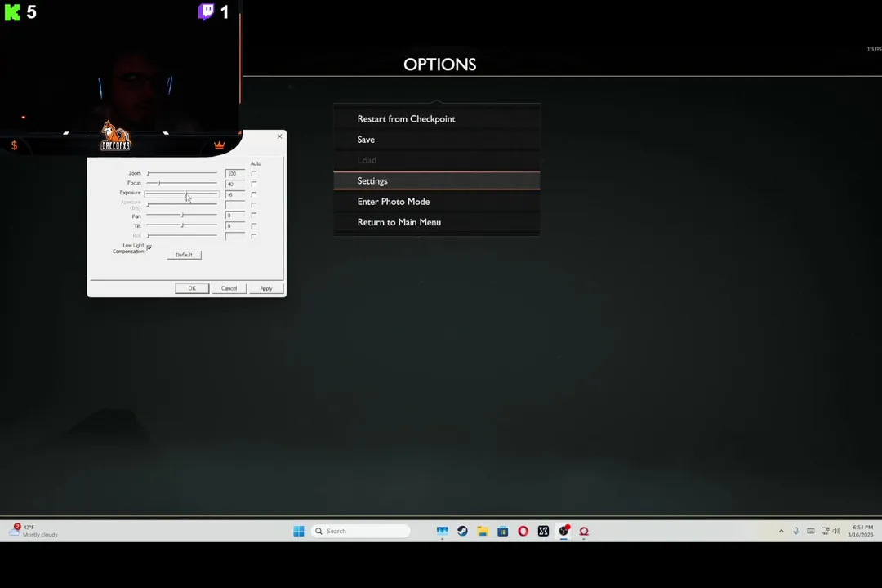Click the microphone icon in system tray
This screenshot has height=588, width=882.
point(796,531)
